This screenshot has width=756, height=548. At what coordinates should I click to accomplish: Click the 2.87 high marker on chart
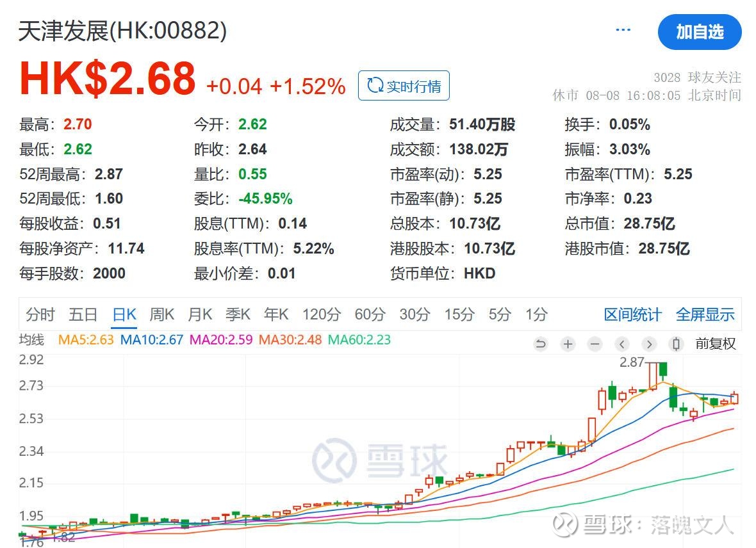click(632, 362)
